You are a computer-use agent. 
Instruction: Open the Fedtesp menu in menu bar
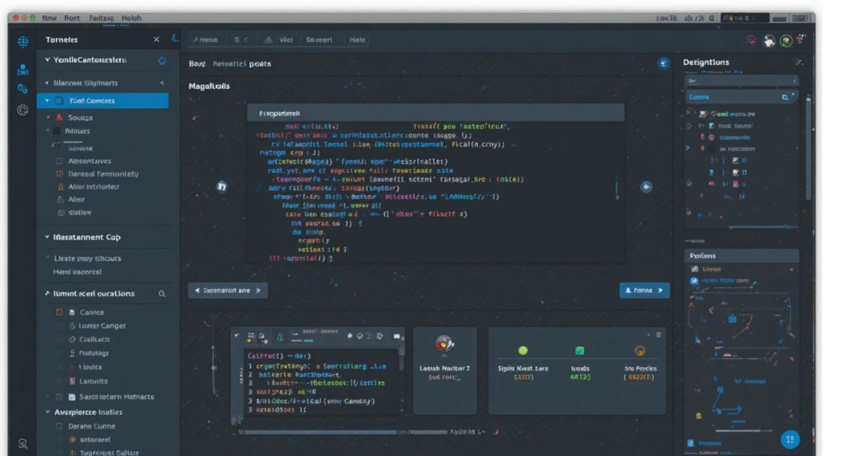point(101,17)
